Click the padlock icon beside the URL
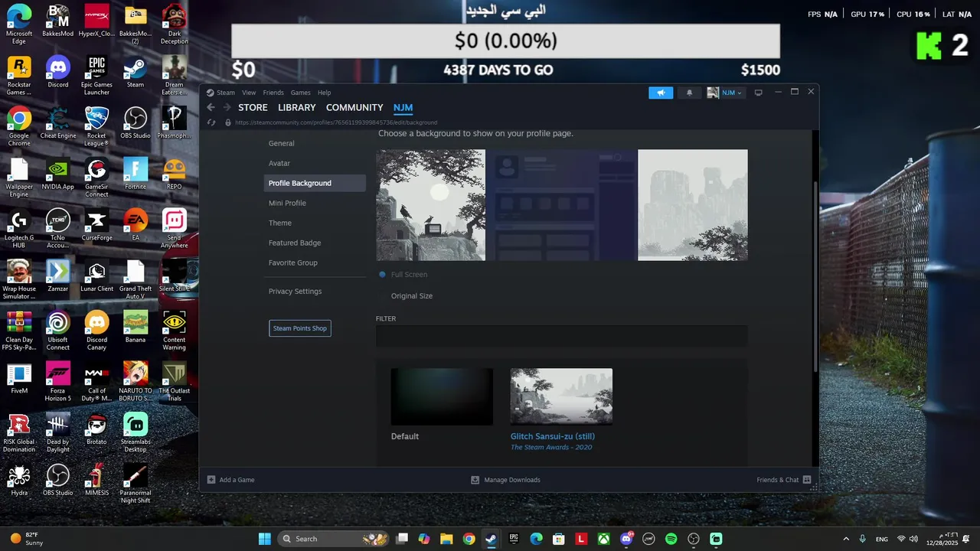Image resolution: width=980 pixels, height=551 pixels. point(227,122)
